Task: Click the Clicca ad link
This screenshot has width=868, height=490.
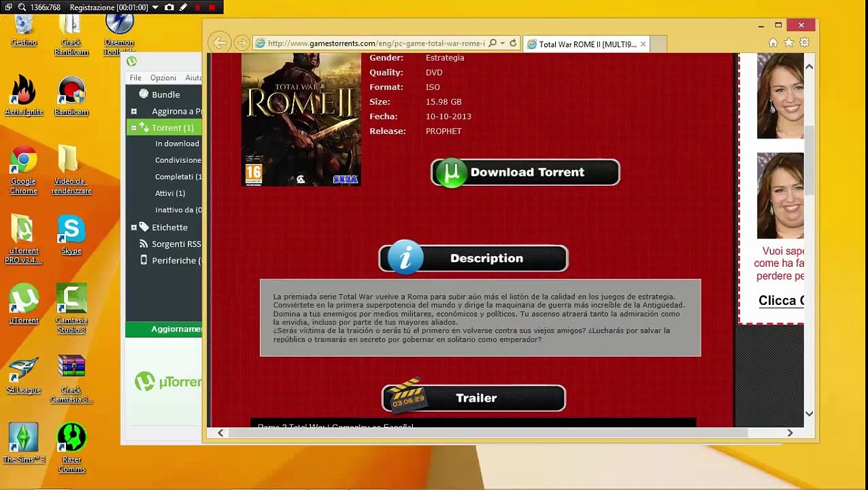Action: tap(781, 301)
